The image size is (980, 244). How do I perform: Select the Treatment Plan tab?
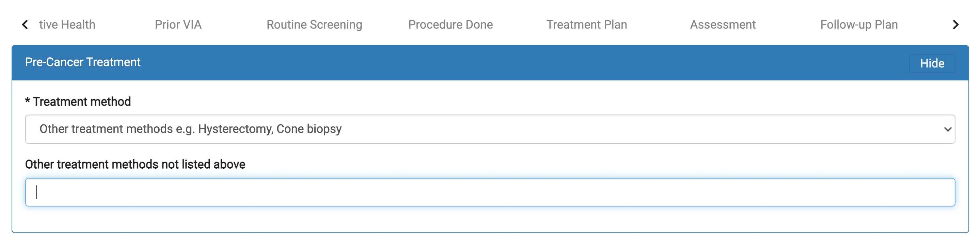587,25
